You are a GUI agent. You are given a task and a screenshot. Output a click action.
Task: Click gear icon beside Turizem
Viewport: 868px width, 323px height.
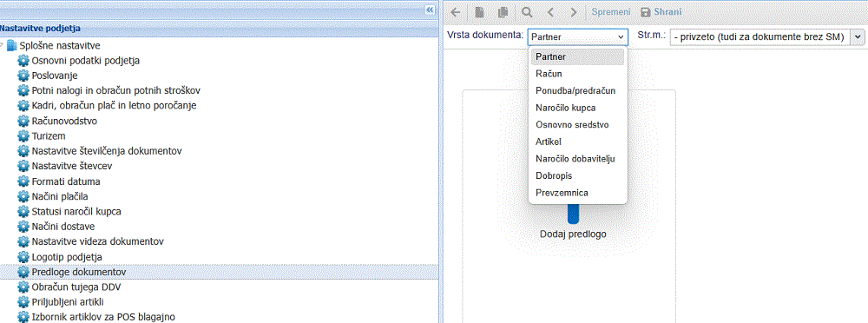23,135
